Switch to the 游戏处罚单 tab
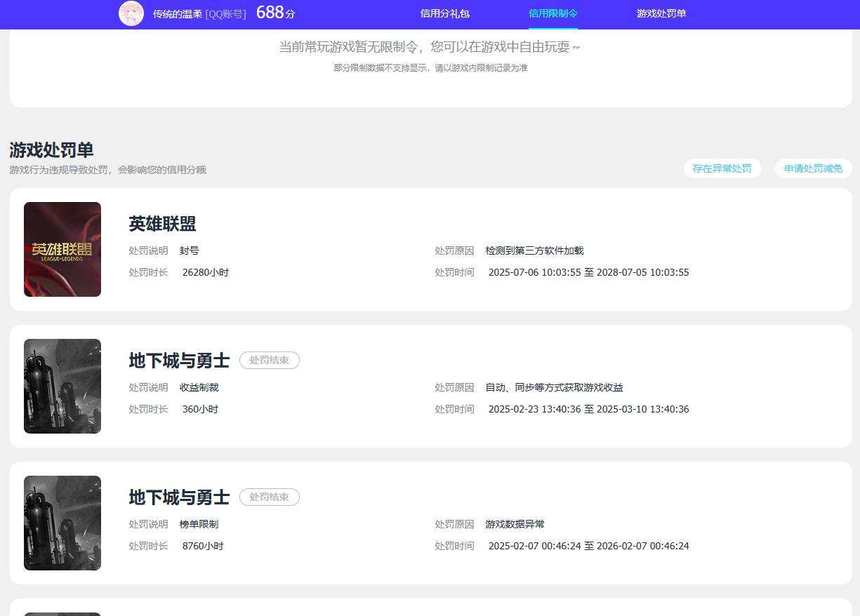This screenshot has height=616, width=860. click(x=661, y=13)
